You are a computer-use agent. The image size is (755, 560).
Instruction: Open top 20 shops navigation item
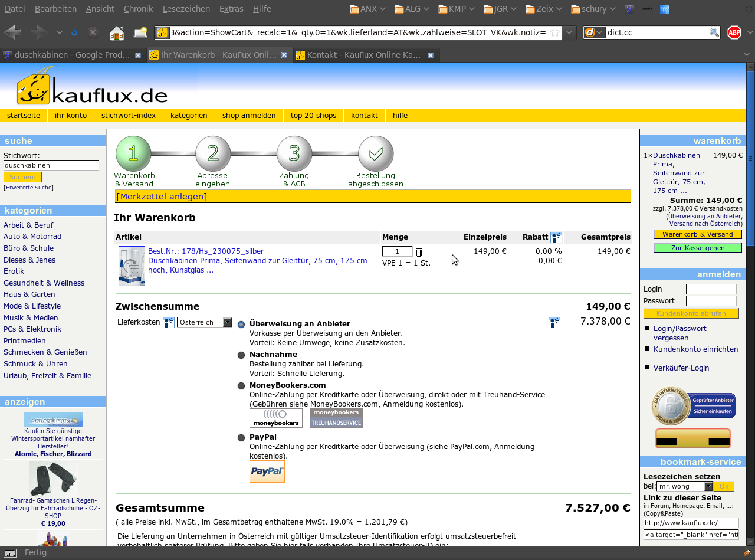click(313, 116)
